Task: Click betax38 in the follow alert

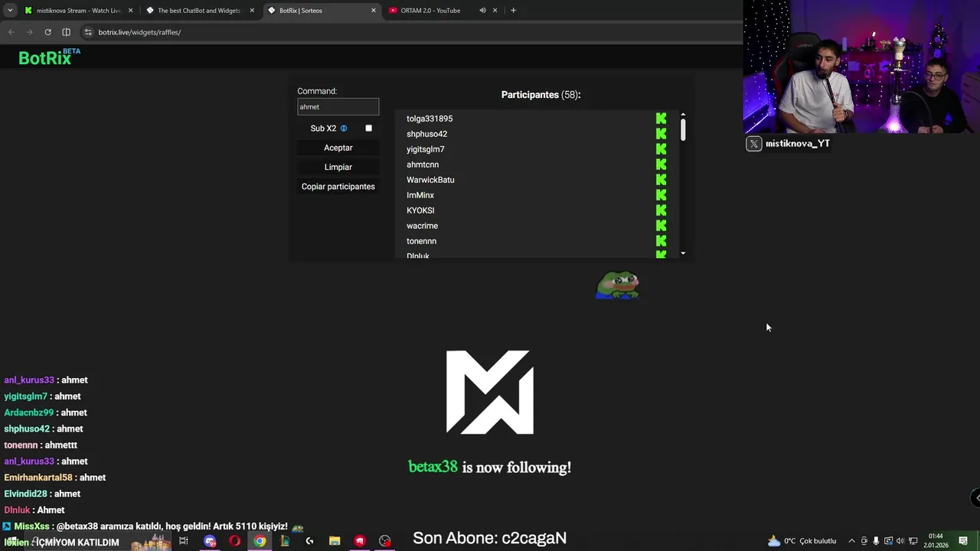Action: (433, 467)
